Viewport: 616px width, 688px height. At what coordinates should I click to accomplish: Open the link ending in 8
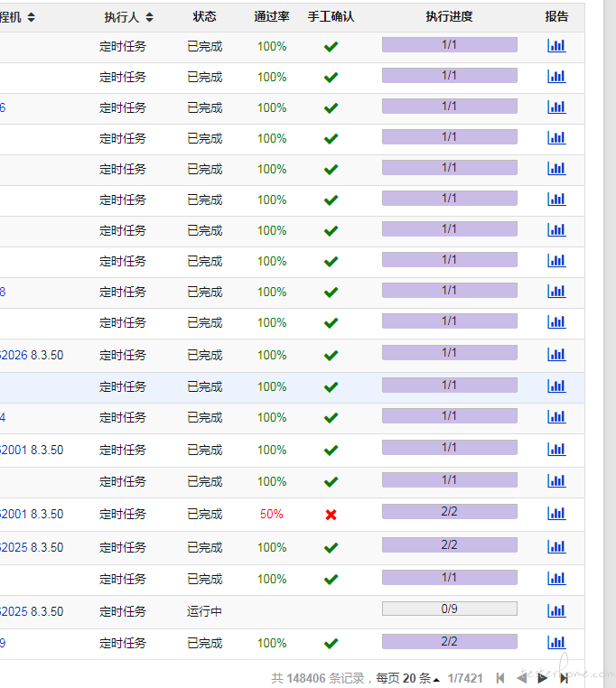coord(3,292)
